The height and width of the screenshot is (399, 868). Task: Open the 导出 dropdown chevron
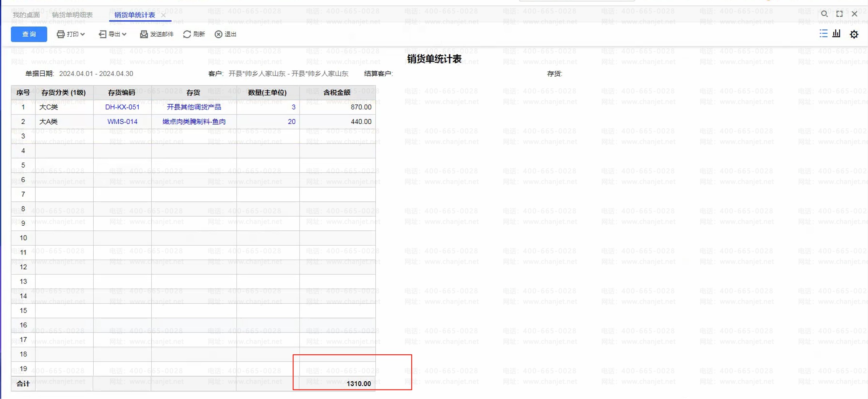pos(124,34)
